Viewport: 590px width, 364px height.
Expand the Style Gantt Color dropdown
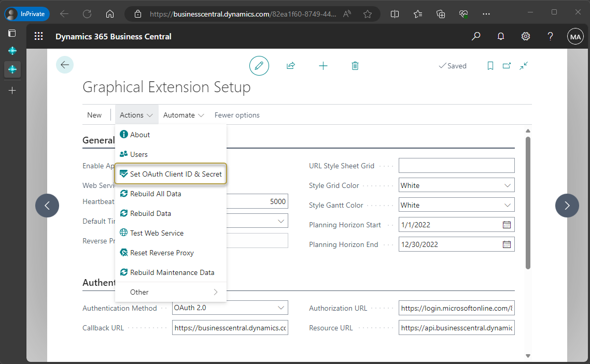click(x=507, y=205)
